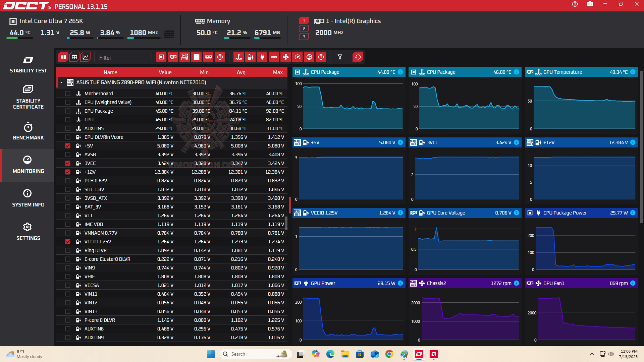The width and height of the screenshot is (644, 362).
Task: Sort table by Max column header
Action: (x=277, y=72)
